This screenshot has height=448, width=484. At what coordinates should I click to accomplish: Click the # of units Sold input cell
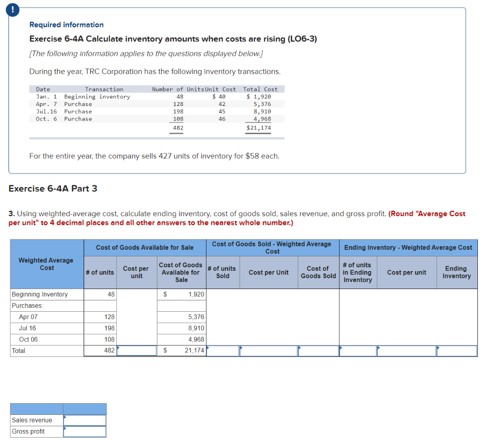223,351
